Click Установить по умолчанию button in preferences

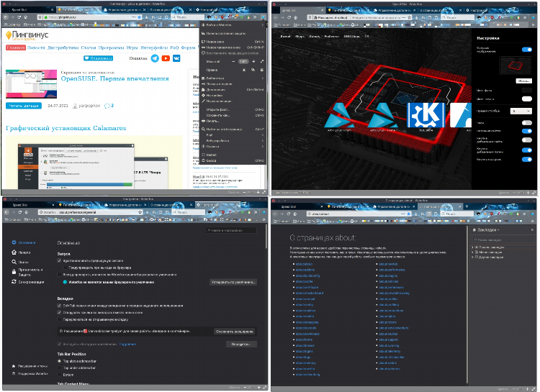coord(233,282)
